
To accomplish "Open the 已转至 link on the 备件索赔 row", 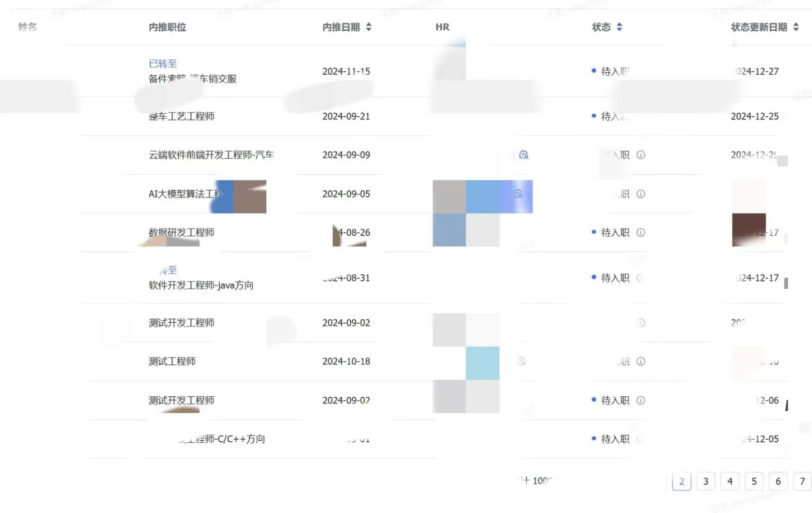I will click(163, 63).
